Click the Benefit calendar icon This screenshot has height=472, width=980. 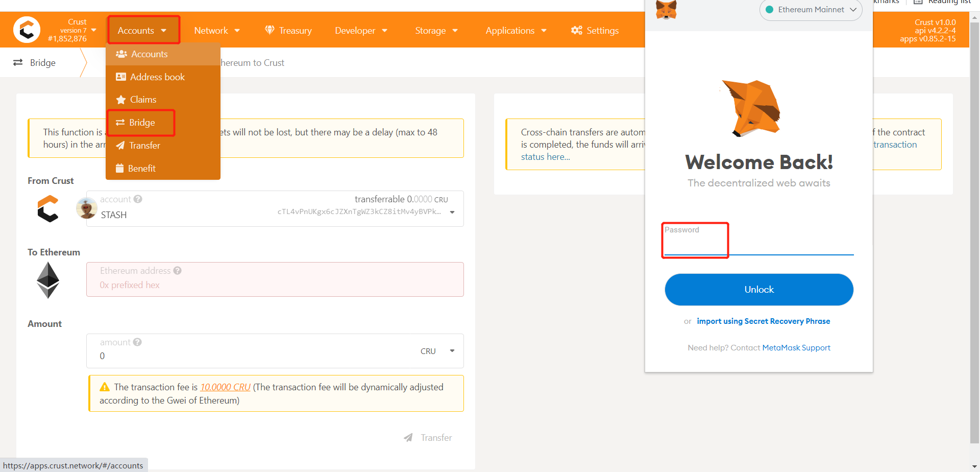coord(120,168)
